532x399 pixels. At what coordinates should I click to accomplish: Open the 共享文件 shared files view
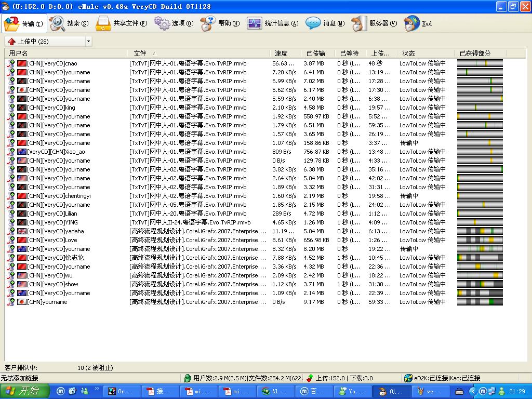[121, 23]
